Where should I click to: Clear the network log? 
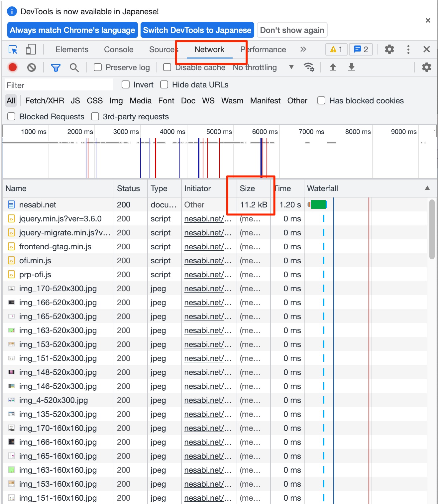point(32,67)
